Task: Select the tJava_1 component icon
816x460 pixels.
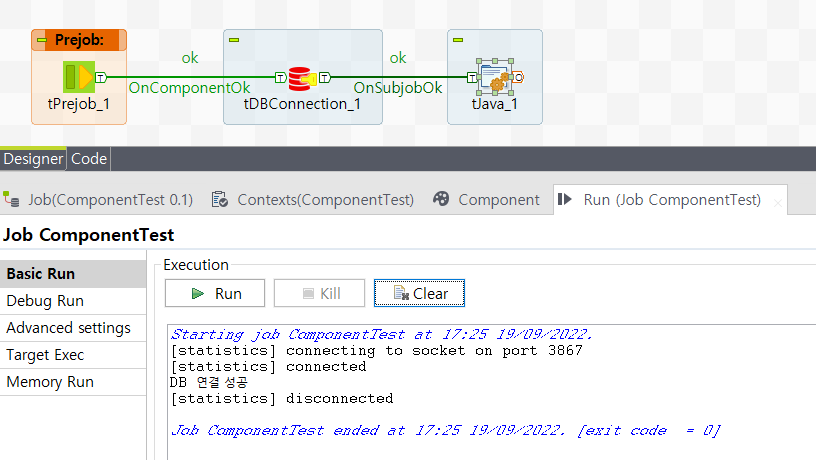Action: (494, 77)
